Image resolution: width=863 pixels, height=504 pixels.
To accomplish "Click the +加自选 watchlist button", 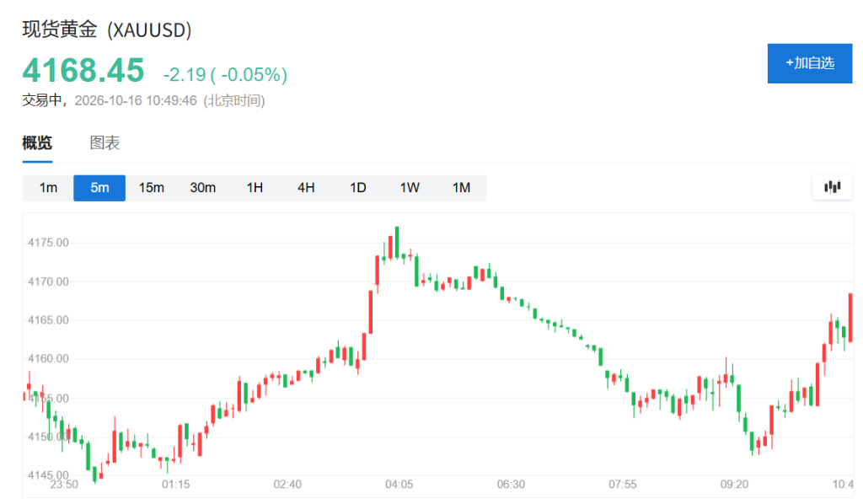I will [810, 63].
